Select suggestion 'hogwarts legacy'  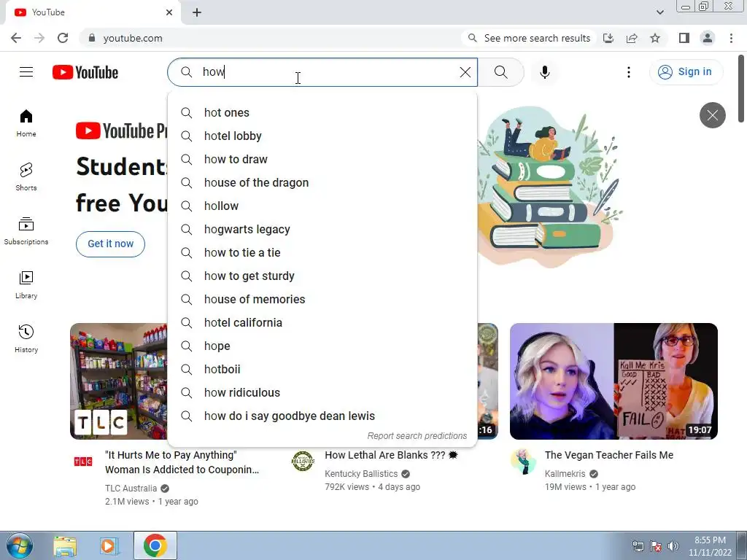(322, 229)
